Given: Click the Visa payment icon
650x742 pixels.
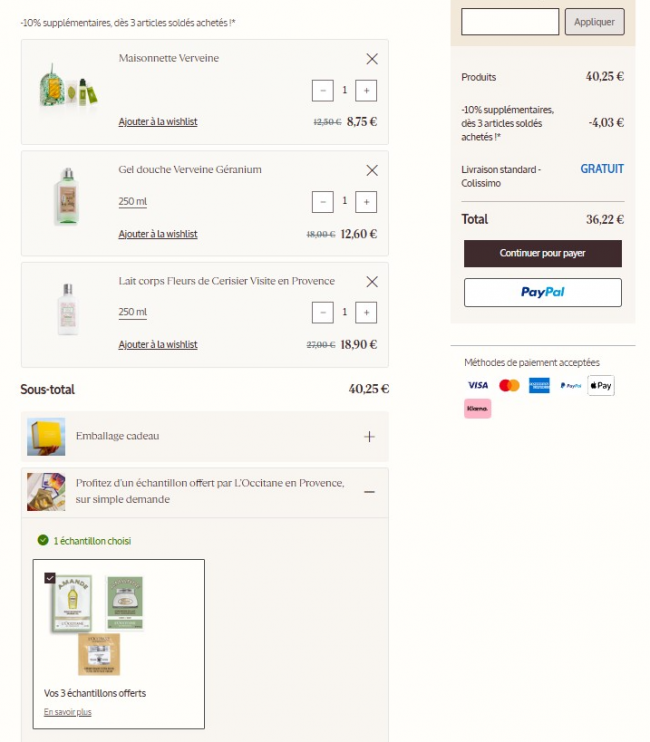Looking at the screenshot, I should [477, 385].
